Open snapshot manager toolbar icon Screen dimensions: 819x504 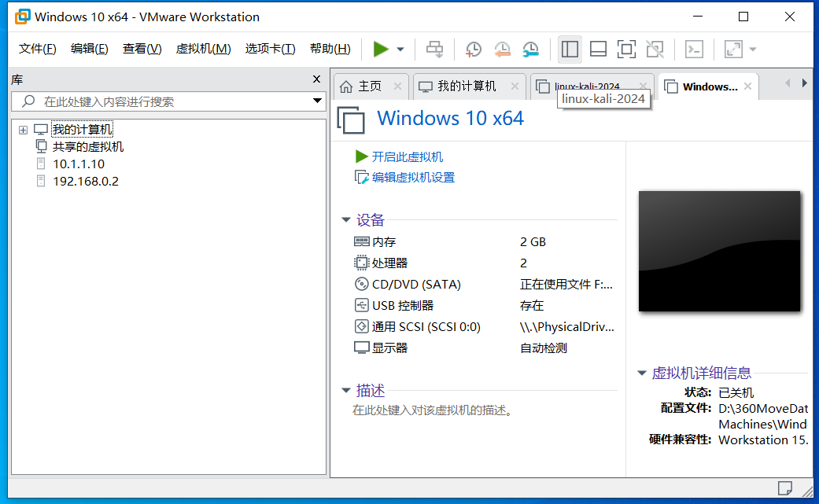coord(531,49)
